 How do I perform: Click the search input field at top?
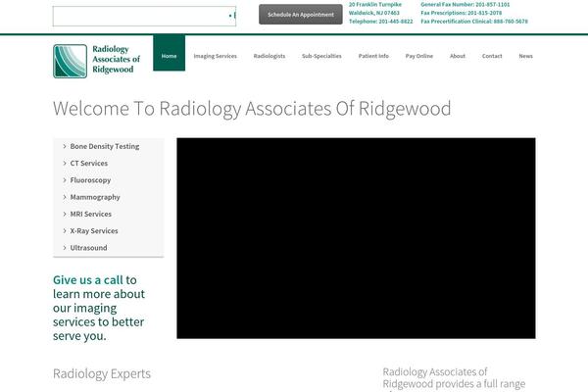coord(144,16)
